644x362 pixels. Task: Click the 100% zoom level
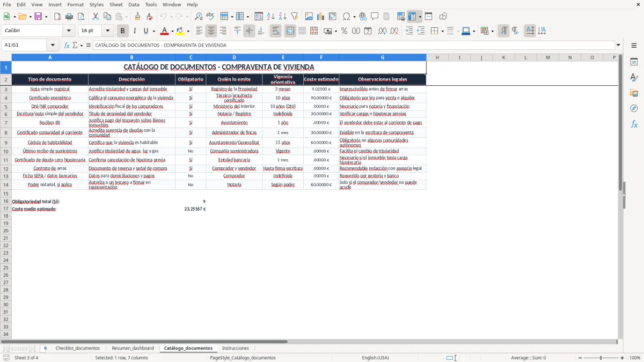(x=635, y=358)
